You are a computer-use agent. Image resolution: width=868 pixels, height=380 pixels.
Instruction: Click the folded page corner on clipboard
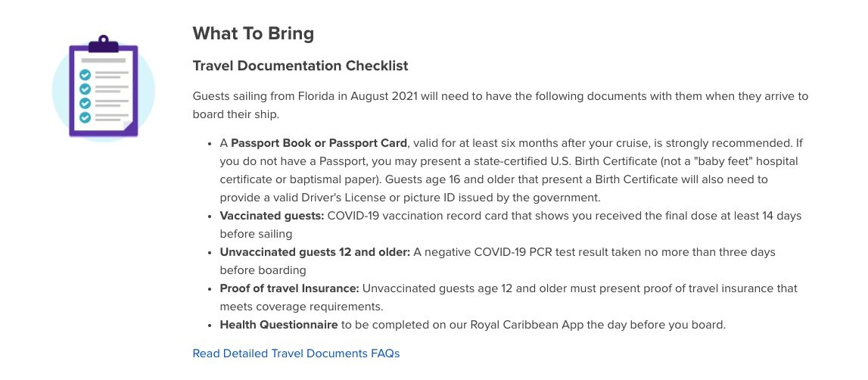[129, 127]
